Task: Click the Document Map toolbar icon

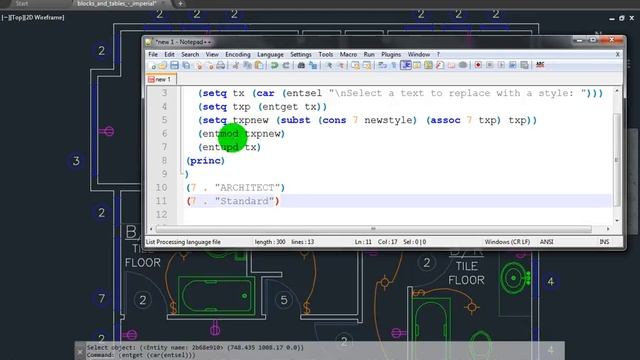Action: pos(428,65)
